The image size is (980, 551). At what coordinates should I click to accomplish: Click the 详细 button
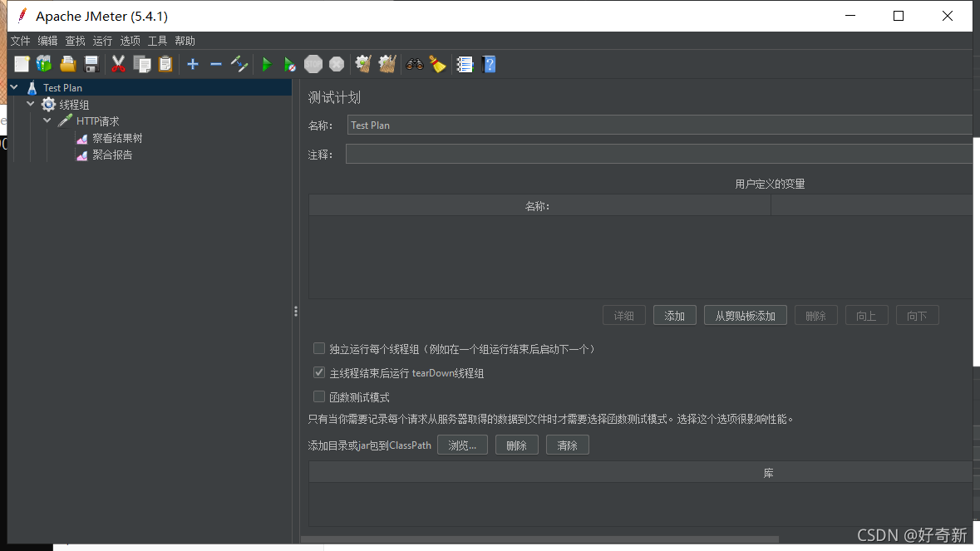[623, 316]
